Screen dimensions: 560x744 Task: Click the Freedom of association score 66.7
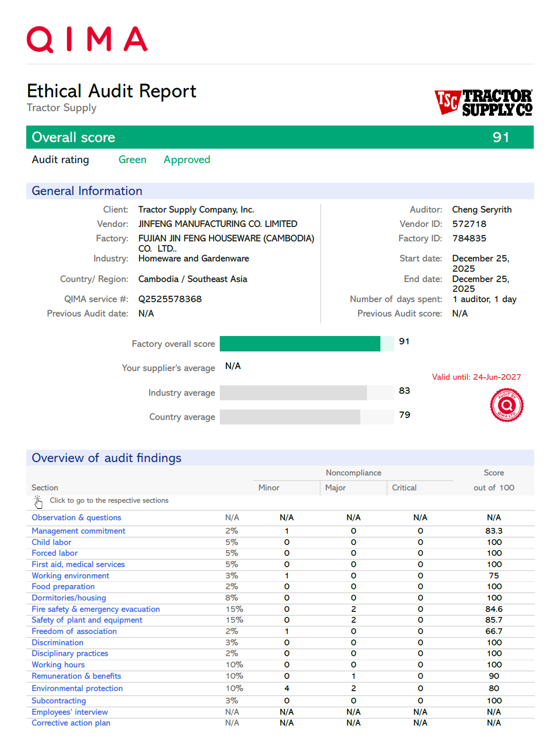coord(494,631)
